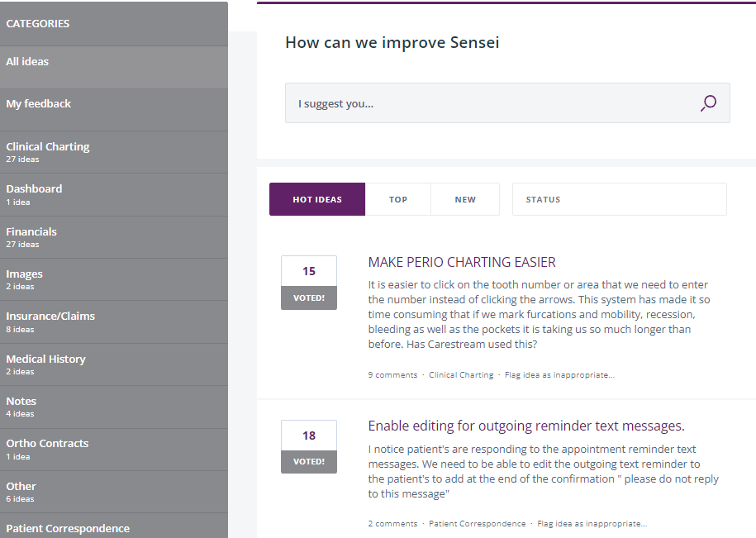Switch to the New tab
Viewport: 756px width, 538px height.
click(x=465, y=199)
